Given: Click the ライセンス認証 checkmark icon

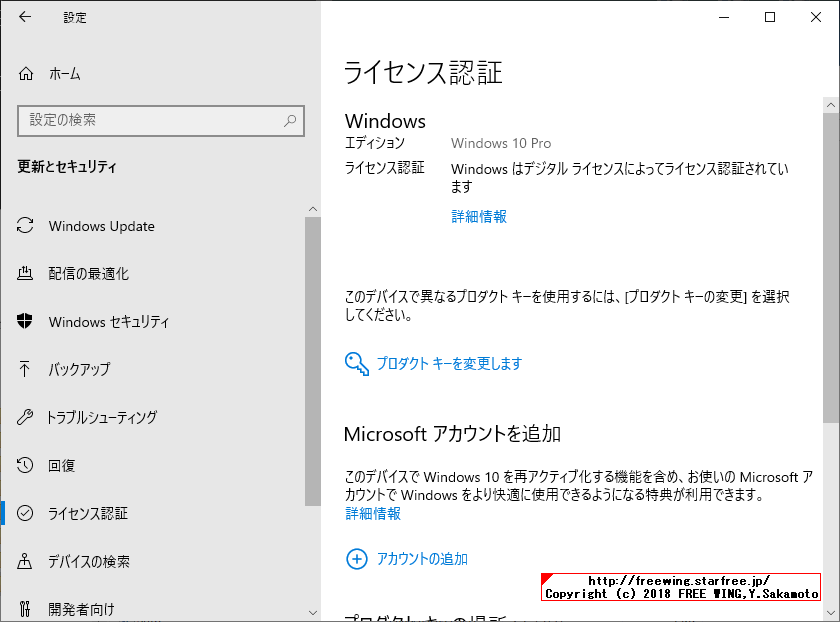Looking at the screenshot, I should tap(26, 513).
